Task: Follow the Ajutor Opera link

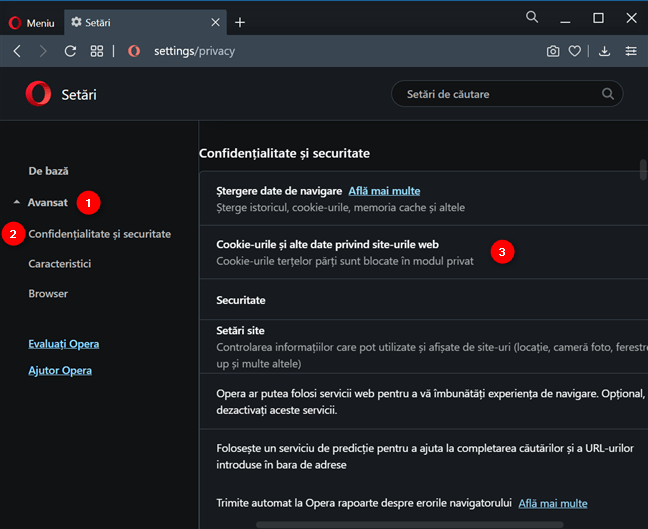Action: click(60, 370)
